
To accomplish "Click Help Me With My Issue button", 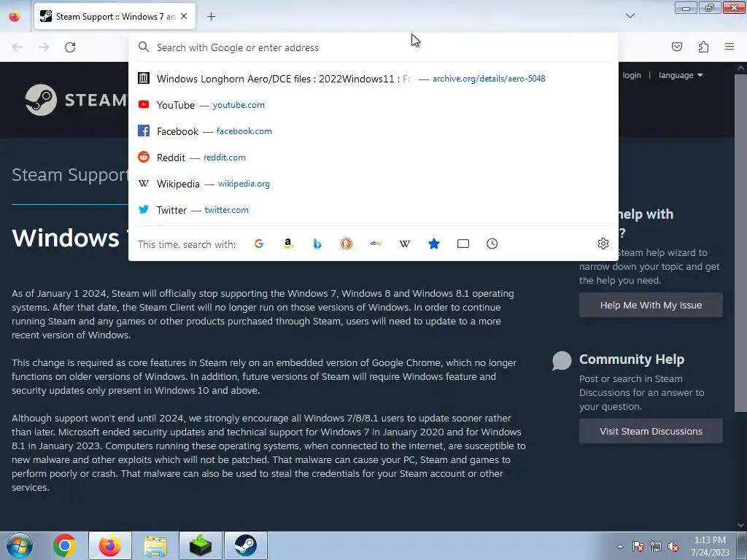I will 651,306.
